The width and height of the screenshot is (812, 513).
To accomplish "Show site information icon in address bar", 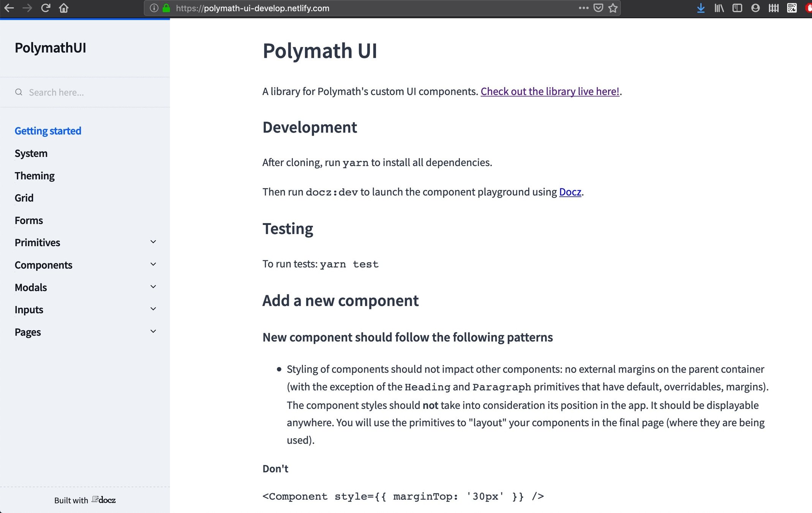I will [x=154, y=8].
